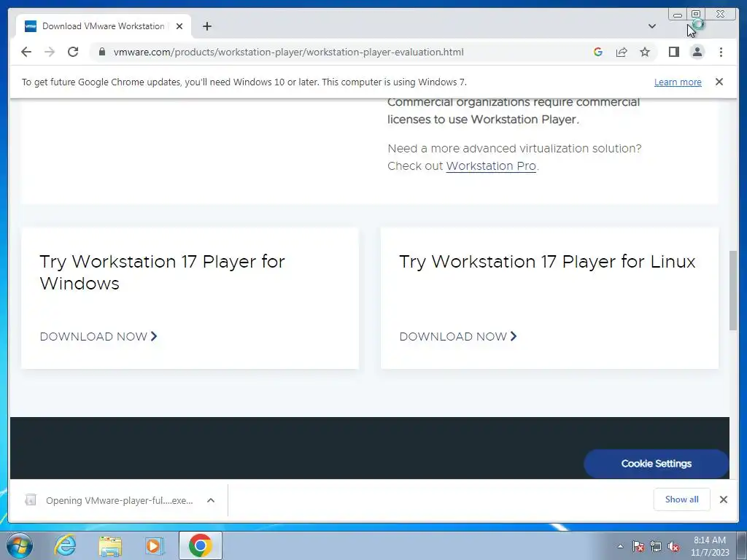This screenshot has height=560, width=747.
Task: Bookmark this page with the star icon
Action: 645,52
